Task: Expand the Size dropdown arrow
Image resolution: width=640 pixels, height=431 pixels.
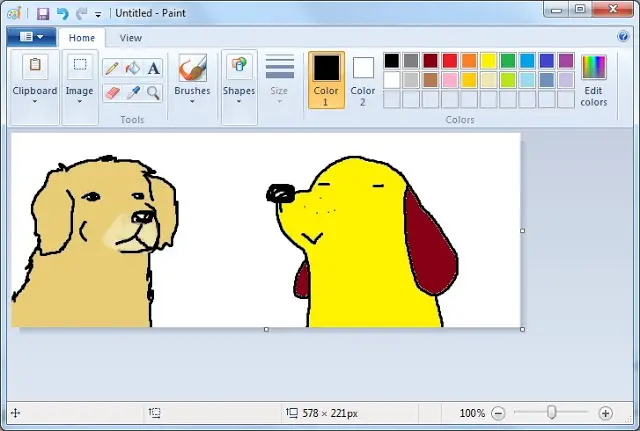Action: click(x=280, y=101)
